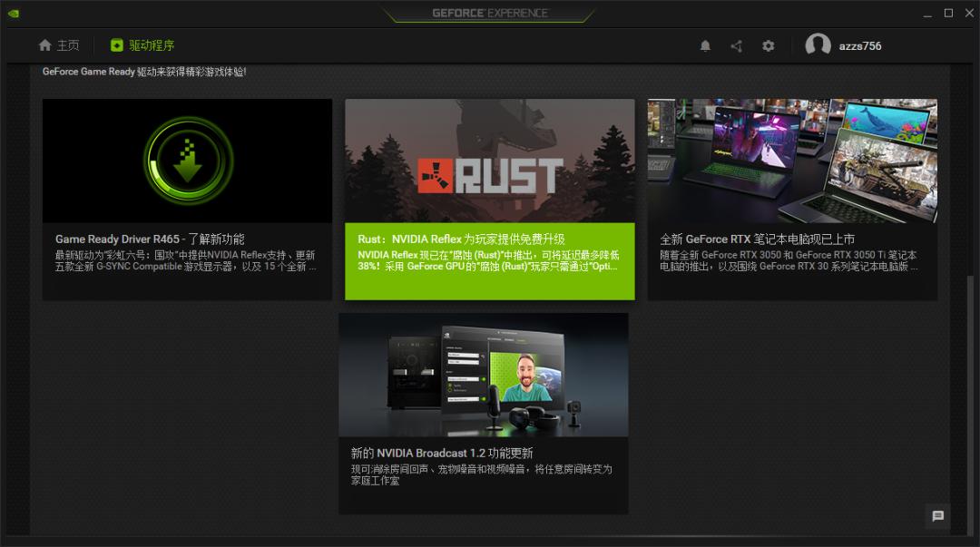Image resolution: width=980 pixels, height=547 pixels.
Task: Open account name azzs756
Action: (860, 46)
